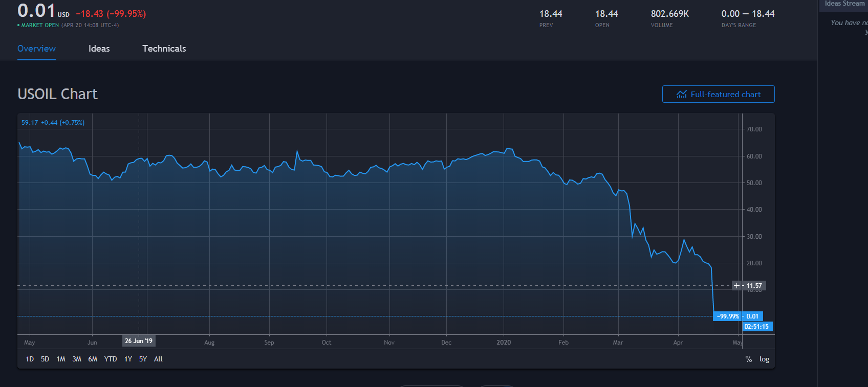Select the 5D time range
Image resolution: width=868 pixels, height=387 pixels.
[45, 359]
